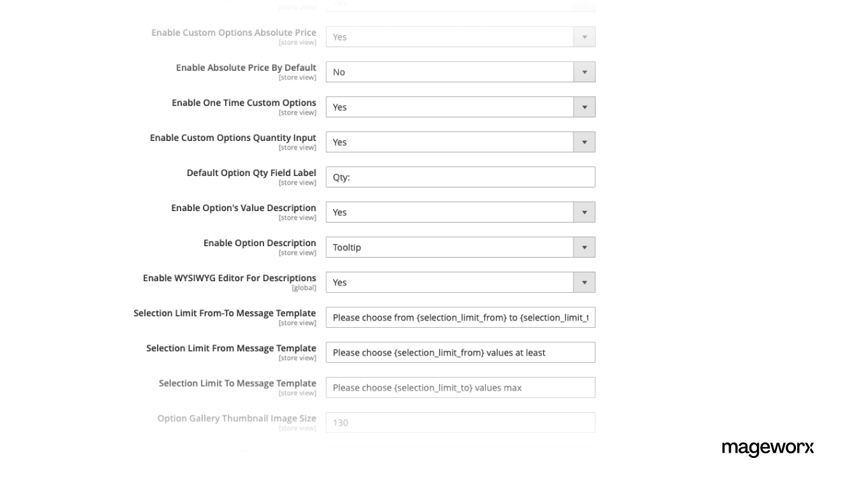
Task: Click the Default Option Qty Field Label input
Action: 460,177
